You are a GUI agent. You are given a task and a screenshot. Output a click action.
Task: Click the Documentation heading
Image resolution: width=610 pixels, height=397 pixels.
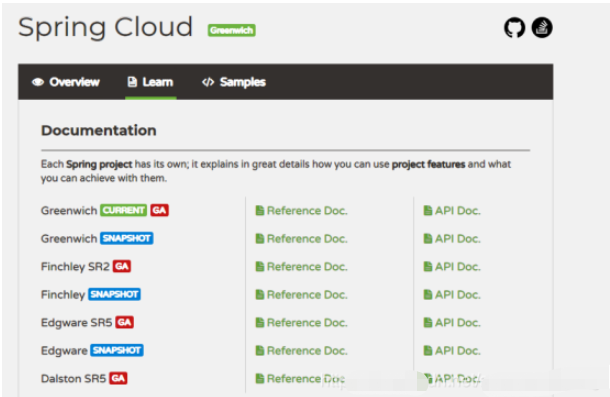(99, 130)
